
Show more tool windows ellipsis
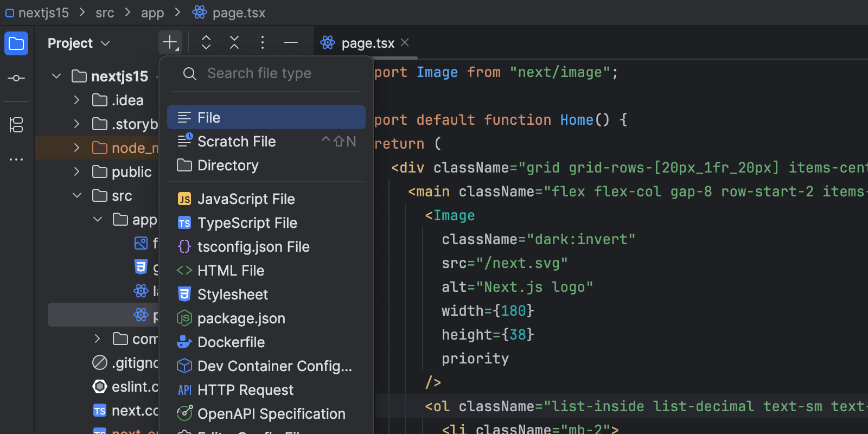(x=16, y=159)
